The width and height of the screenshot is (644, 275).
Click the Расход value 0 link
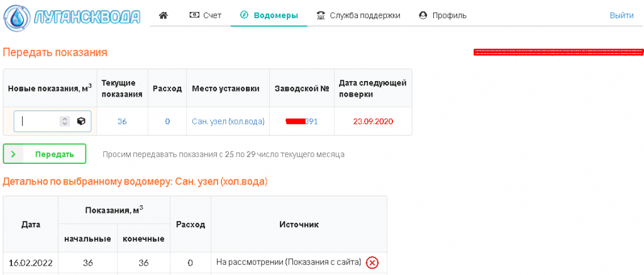[167, 121]
